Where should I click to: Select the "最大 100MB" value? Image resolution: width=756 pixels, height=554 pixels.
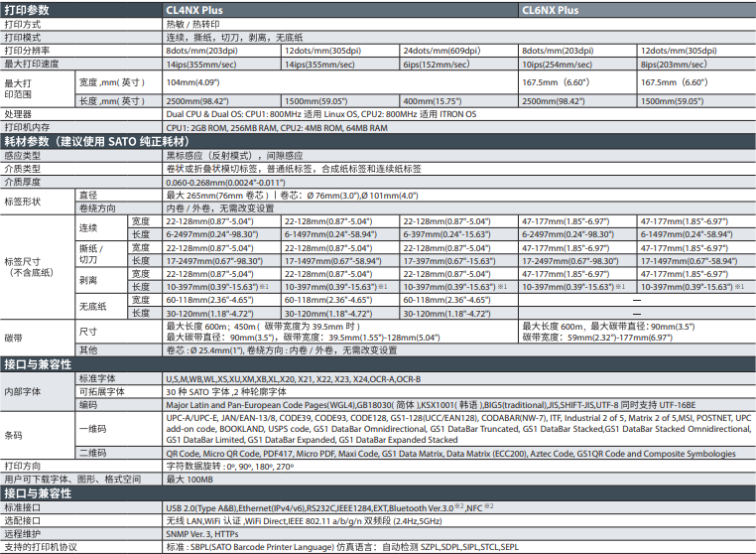(x=189, y=480)
